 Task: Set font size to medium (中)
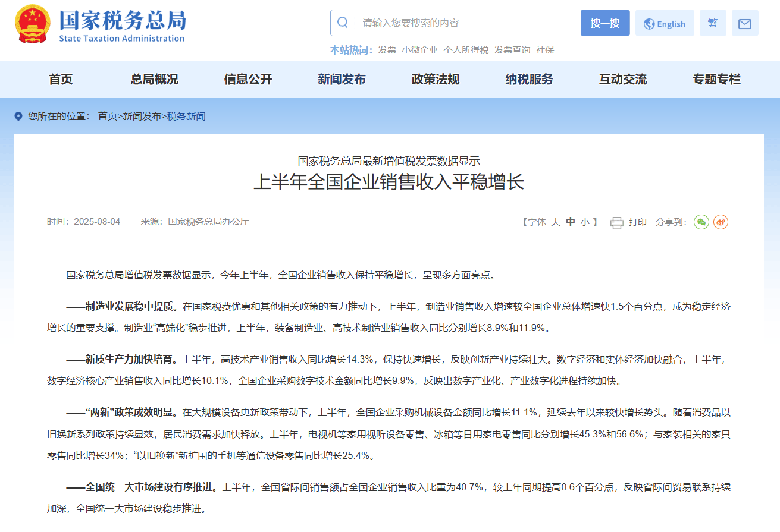click(570, 222)
